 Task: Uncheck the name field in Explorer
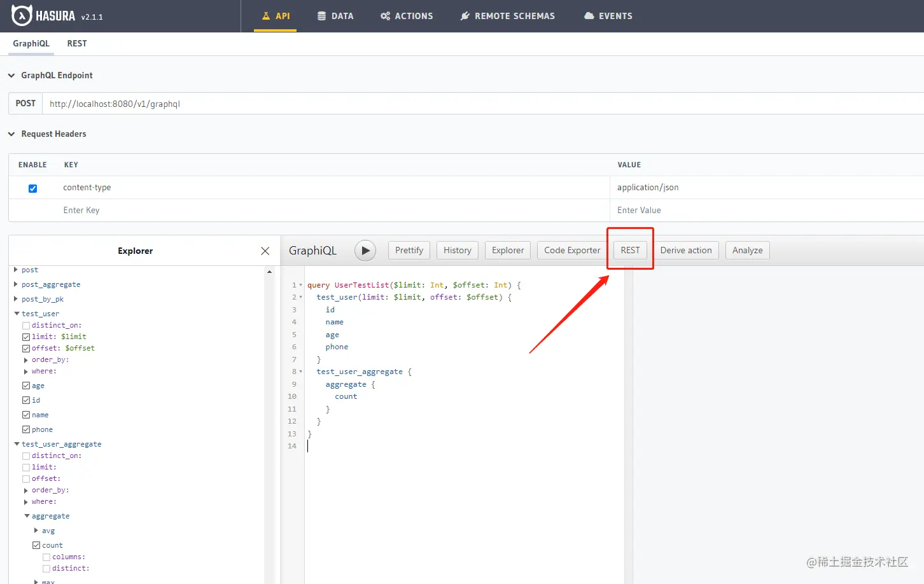pos(26,415)
